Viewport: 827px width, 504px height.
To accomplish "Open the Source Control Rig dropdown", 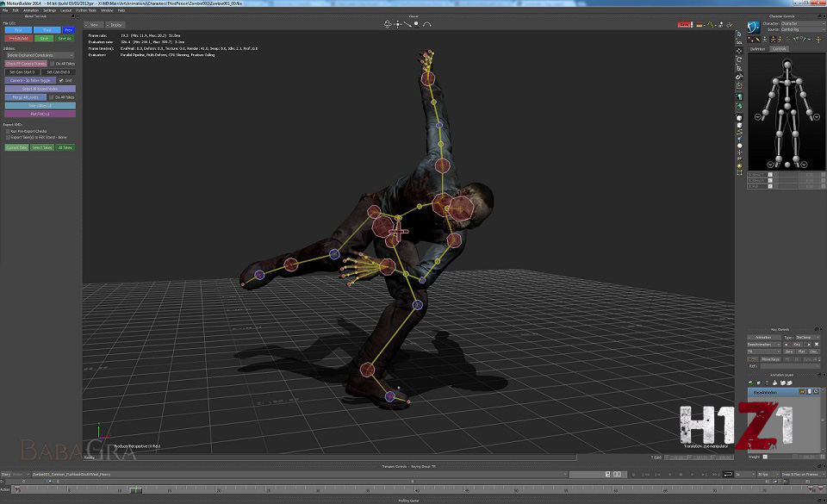I will tap(803, 29).
